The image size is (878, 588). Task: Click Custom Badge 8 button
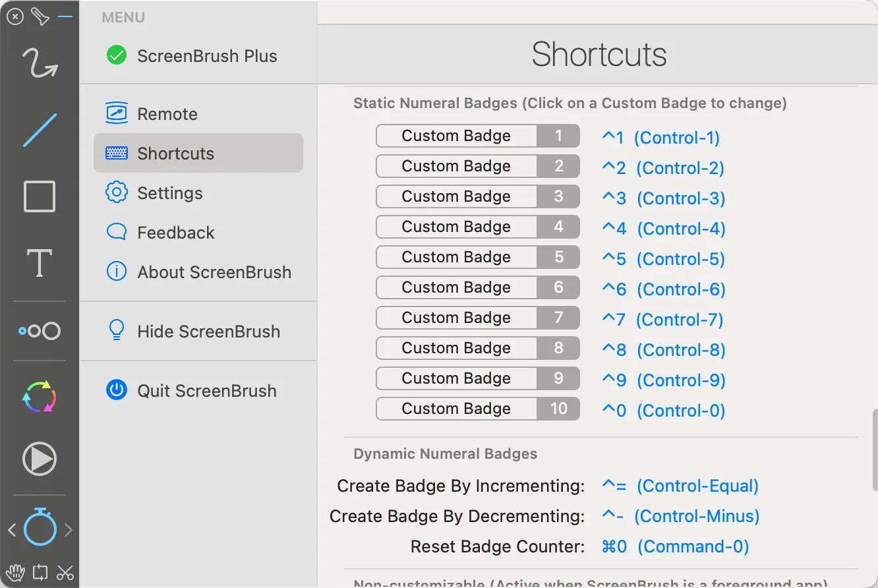[x=478, y=349]
